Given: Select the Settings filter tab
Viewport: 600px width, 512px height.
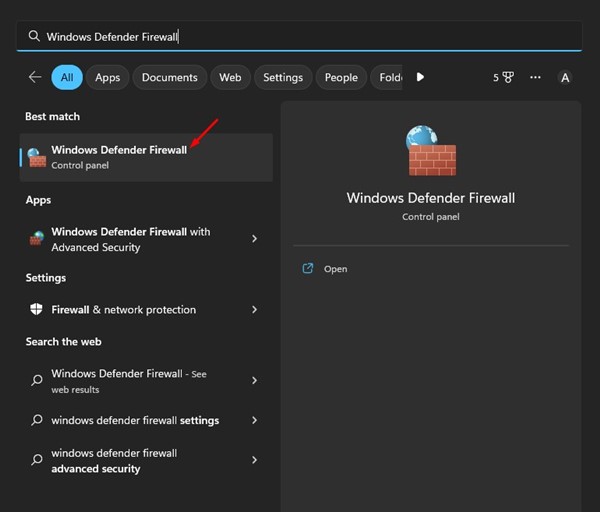Looking at the screenshot, I should [283, 77].
